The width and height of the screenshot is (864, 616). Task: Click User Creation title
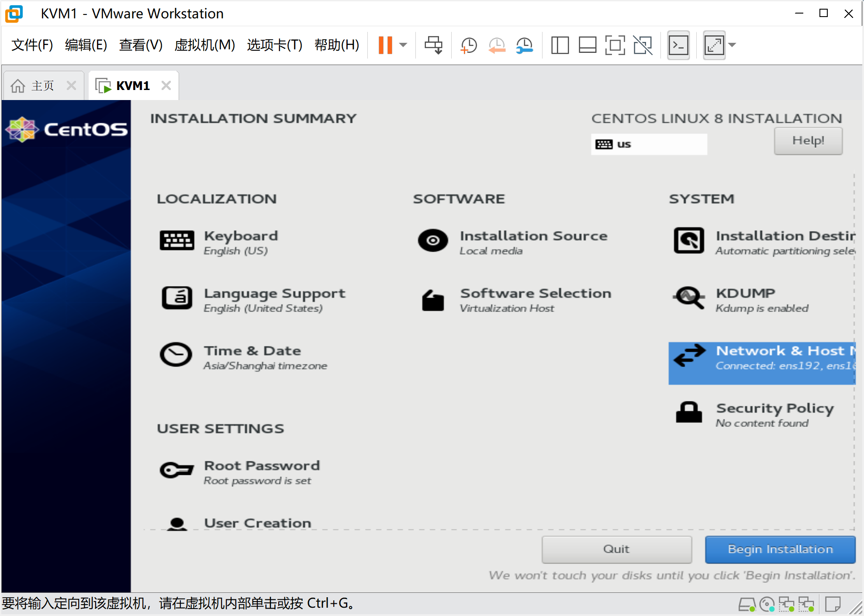pos(258,523)
